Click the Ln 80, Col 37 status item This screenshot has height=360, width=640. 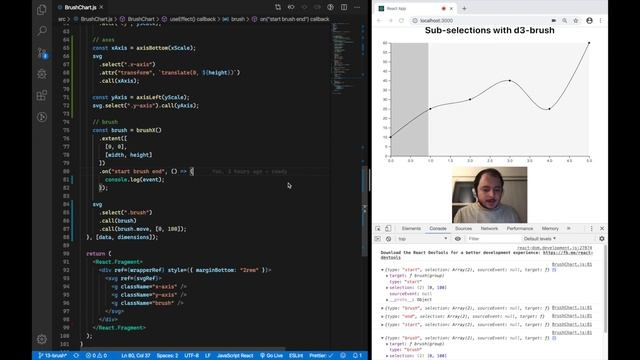136,356
